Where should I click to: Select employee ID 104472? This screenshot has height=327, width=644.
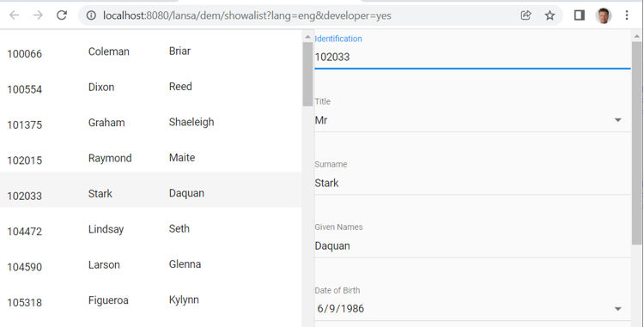25,232
